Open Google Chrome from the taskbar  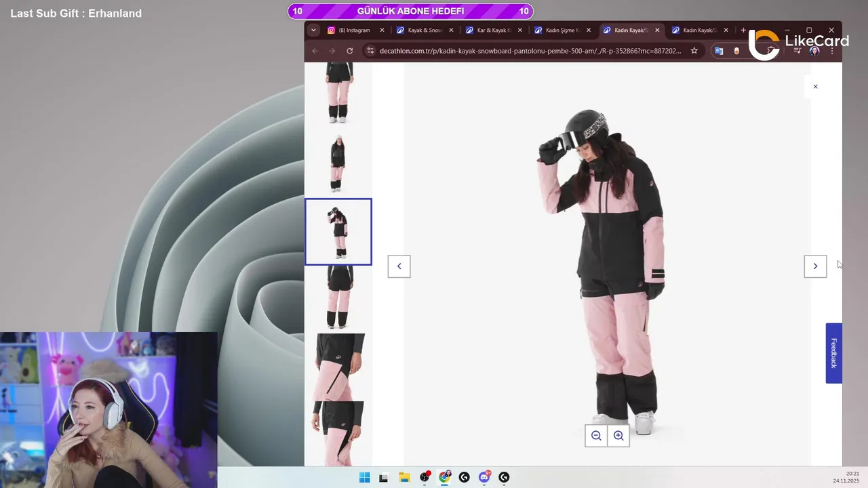pyautogui.click(x=444, y=477)
